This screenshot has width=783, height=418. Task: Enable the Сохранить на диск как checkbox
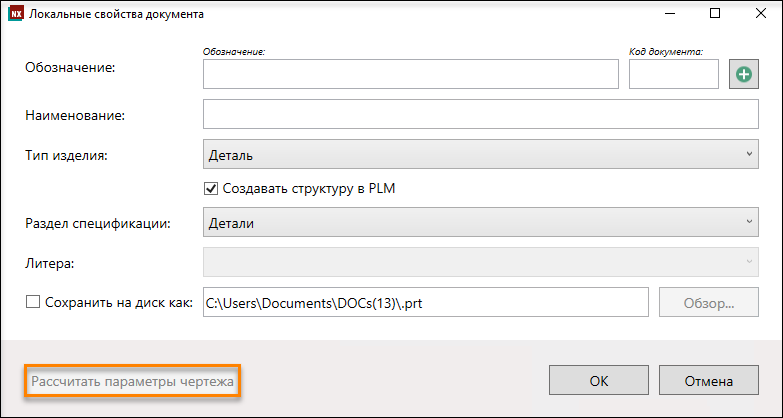[33, 302]
